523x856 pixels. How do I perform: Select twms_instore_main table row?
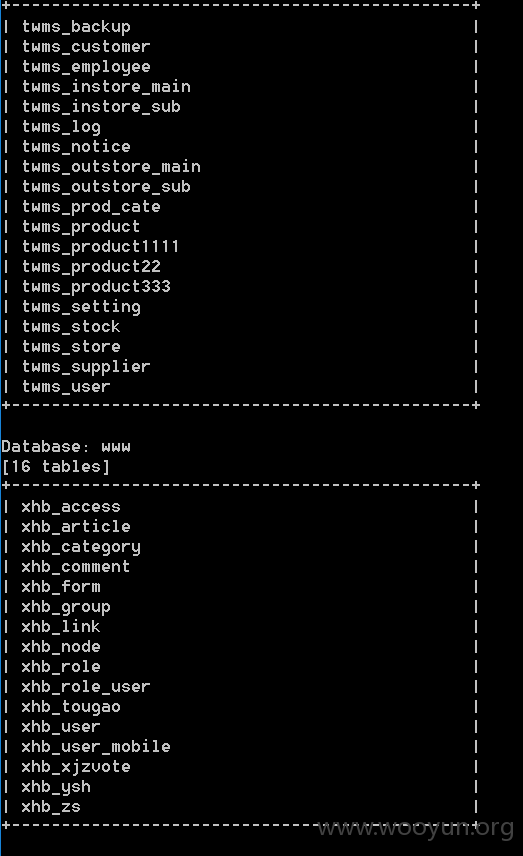[x=106, y=87]
